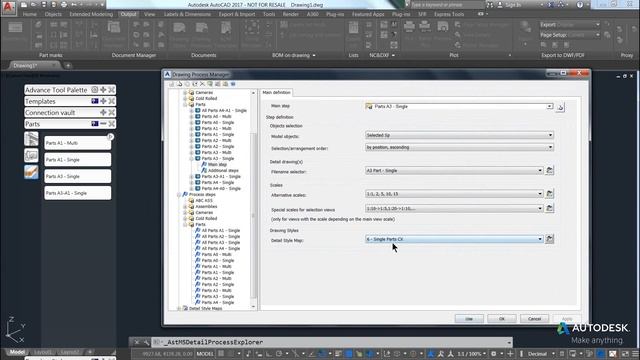Click the flag icon on Templates header
This screenshot has width=640, height=360.
click(95, 101)
